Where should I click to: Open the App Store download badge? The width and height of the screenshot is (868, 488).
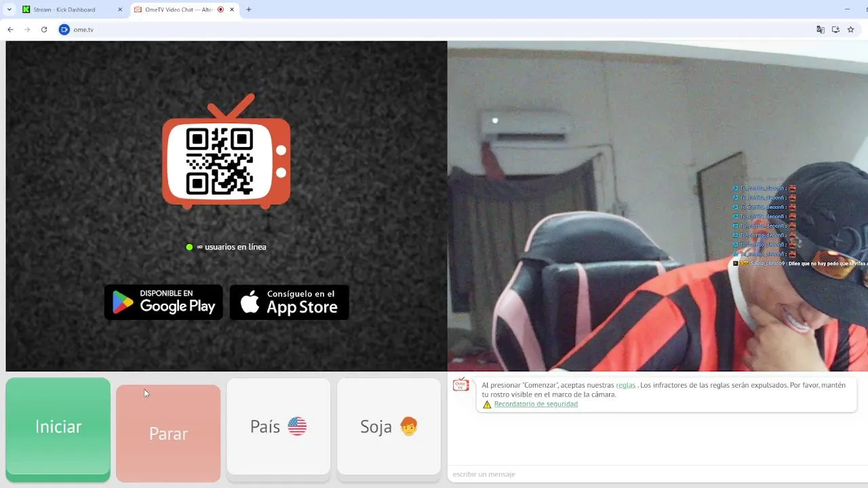click(x=290, y=302)
